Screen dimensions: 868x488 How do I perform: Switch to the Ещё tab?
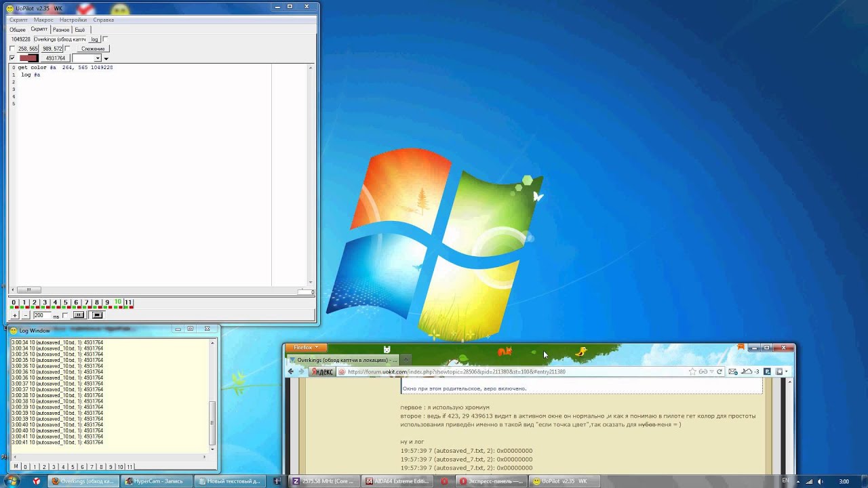[80, 30]
